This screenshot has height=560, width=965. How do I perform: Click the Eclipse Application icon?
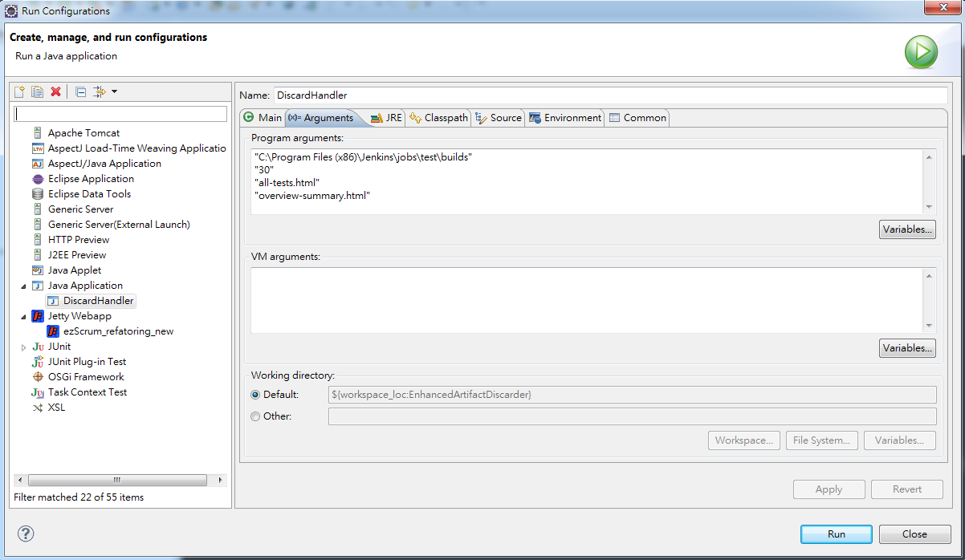(x=38, y=179)
